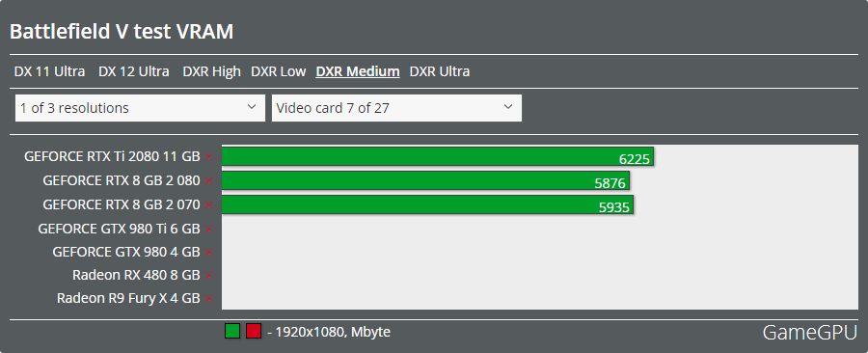Remove GEFORCE GTX 980 4 GB entry

click(208, 253)
